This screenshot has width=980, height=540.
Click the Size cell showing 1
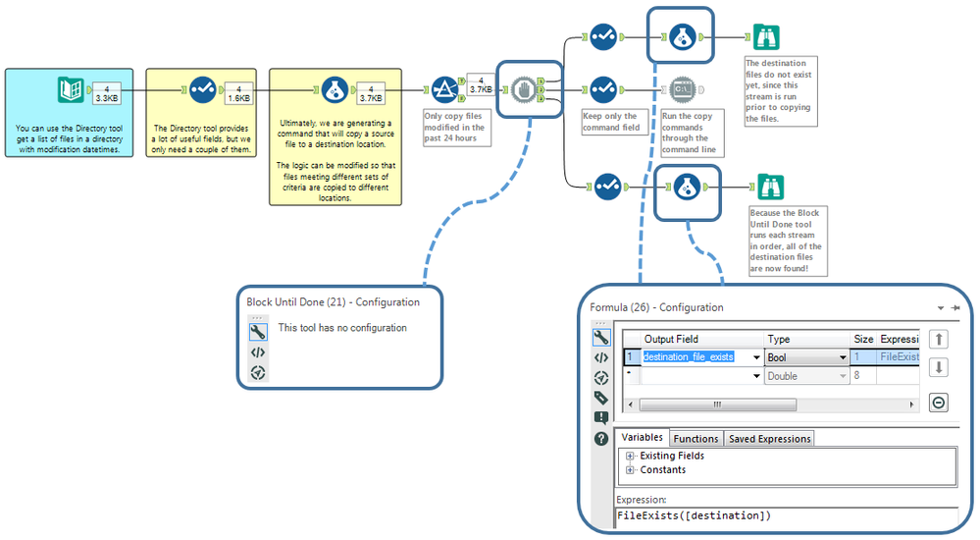863,356
